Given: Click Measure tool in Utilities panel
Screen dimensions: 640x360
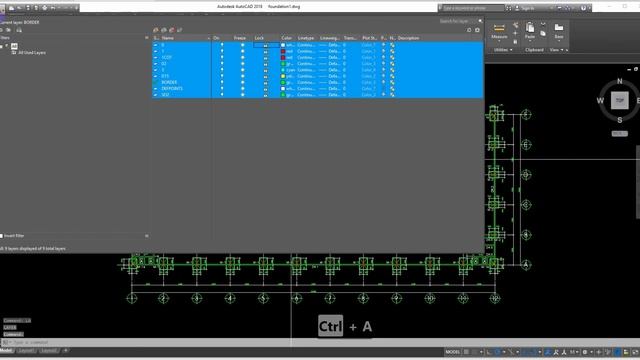Looking at the screenshot, I should [499, 31].
